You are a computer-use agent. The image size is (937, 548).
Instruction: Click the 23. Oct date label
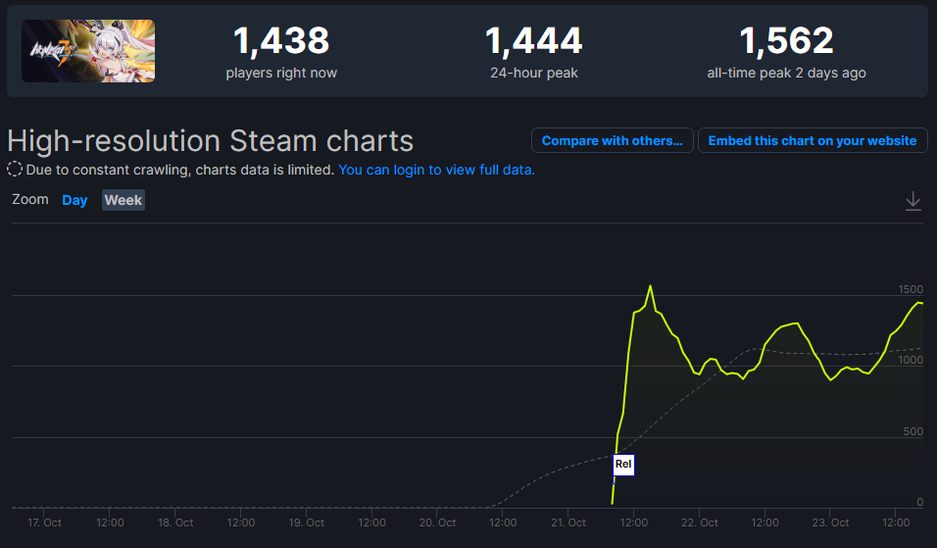click(x=830, y=523)
